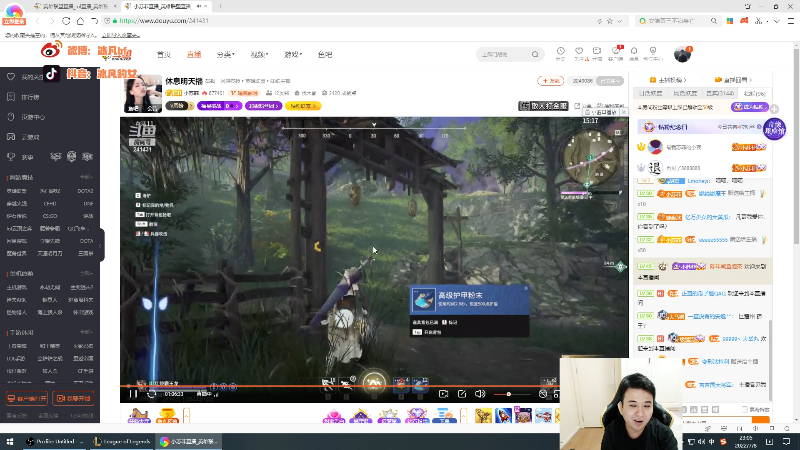Go to the browser home page icon
The height and width of the screenshot is (450, 800).
[x=80, y=21]
